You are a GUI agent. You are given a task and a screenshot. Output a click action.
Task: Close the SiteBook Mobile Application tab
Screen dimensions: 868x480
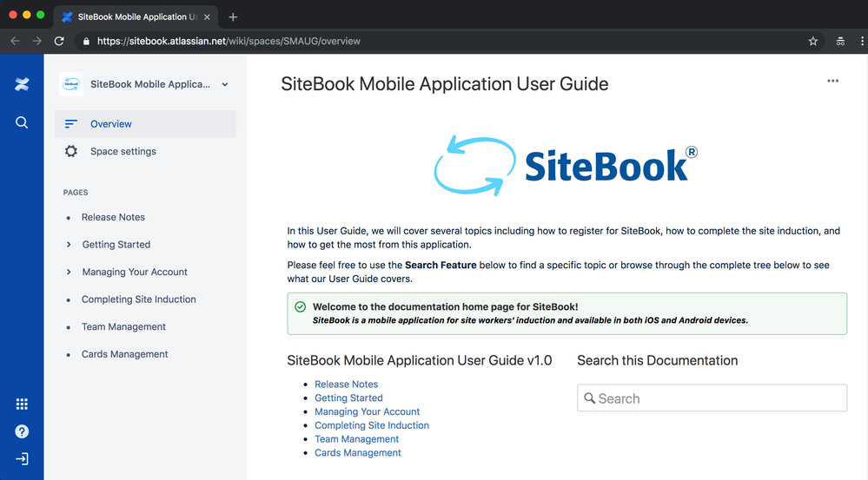[x=207, y=17]
